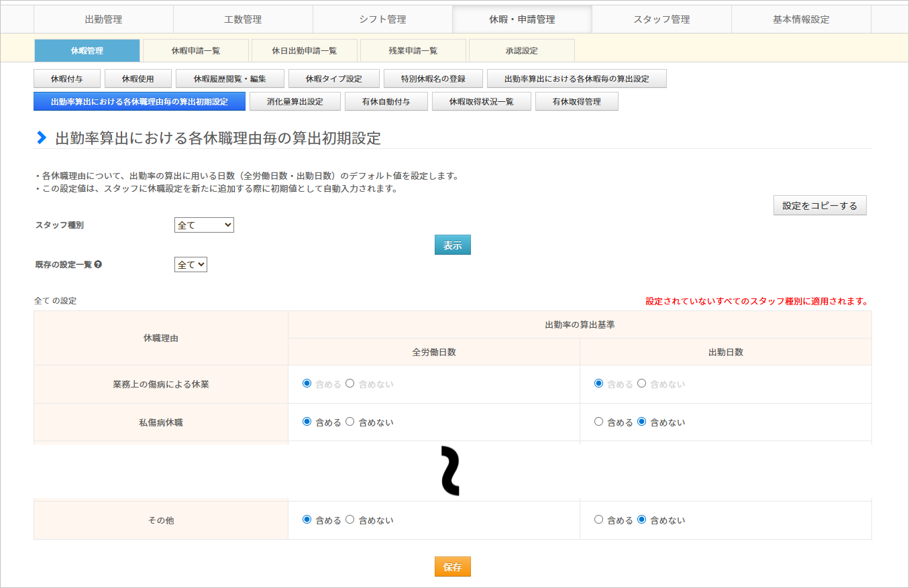This screenshot has height=588, width=909.
Task: Navigate to 休暇取得状況一覧
Action: coord(481,102)
